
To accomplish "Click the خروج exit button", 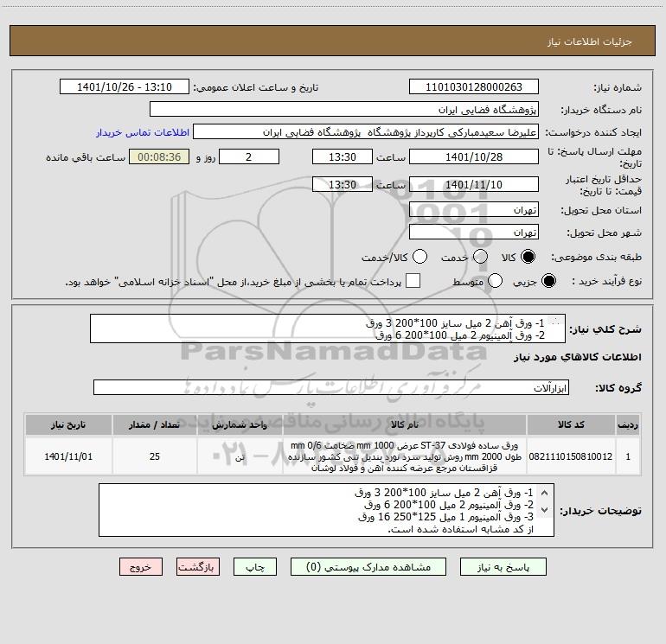I will click(141, 567).
